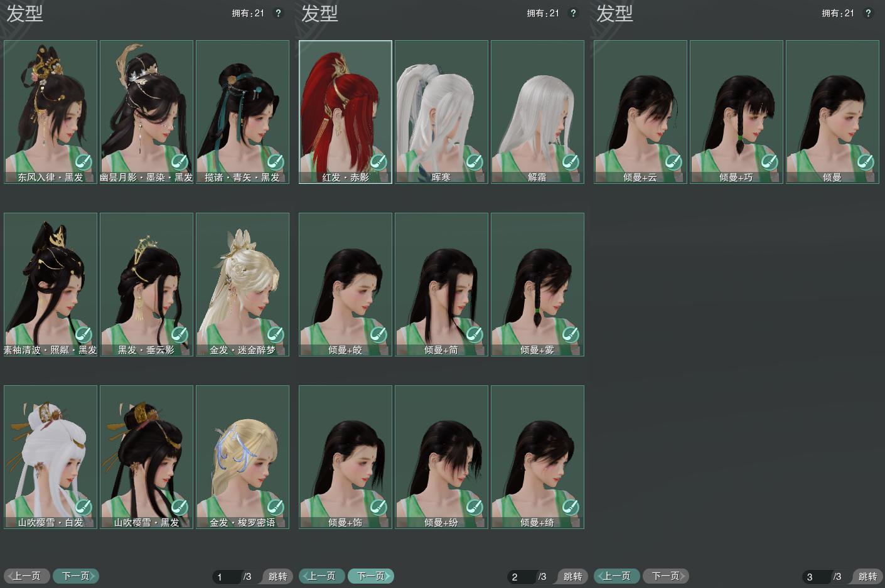Viewport: 885px width, 588px height.
Task: Select the 幽昙月影·墨染·黑发 hairstyle thumbnail
Action: click(x=147, y=112)
